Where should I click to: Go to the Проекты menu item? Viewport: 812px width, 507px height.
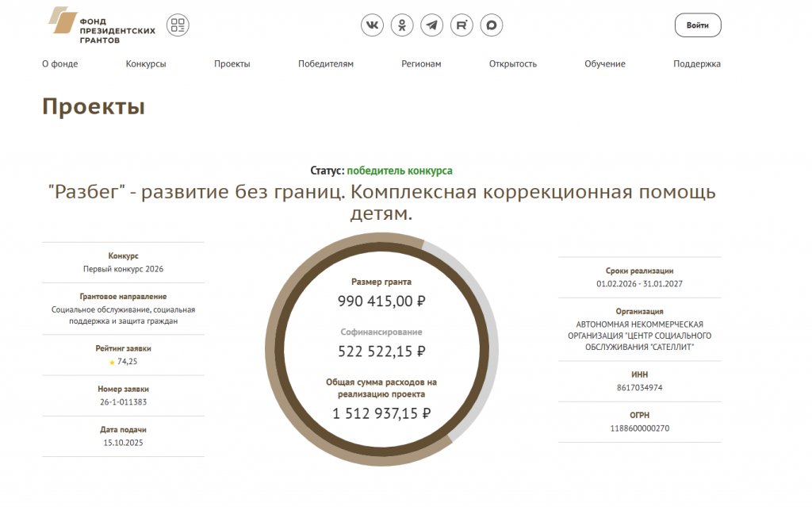click(232, 64)
